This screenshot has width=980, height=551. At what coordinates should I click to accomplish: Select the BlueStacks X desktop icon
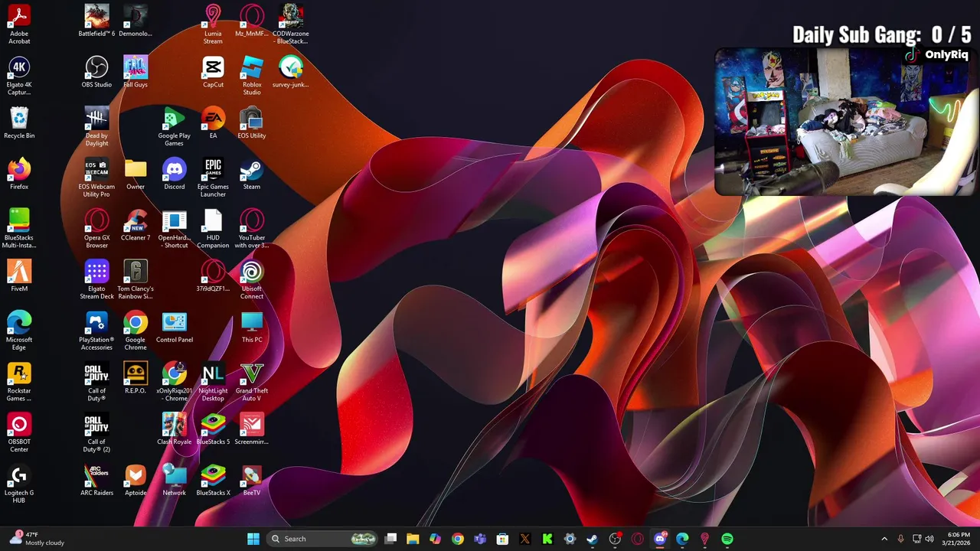213,481
